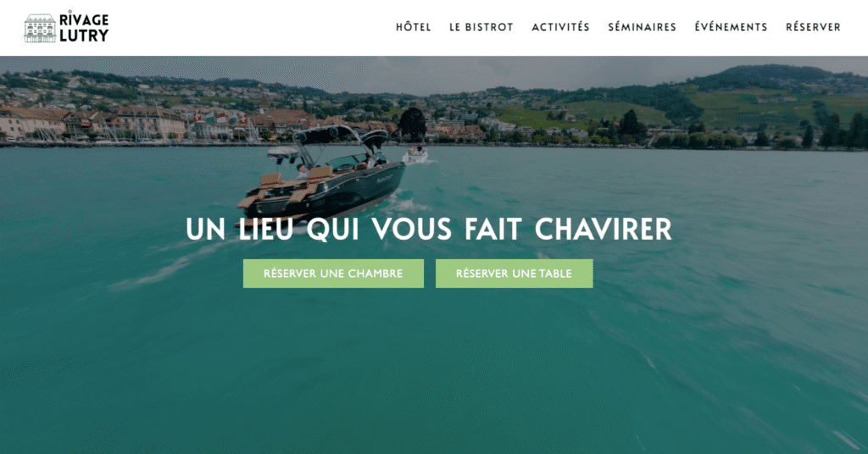Click the headline Un lieu qui vous fait chavirer
868x454 pixels.
[x=428, y=229]
